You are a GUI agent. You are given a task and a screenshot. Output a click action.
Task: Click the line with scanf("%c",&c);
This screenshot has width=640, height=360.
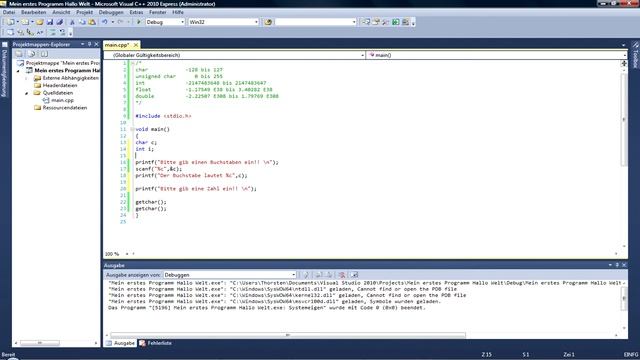[159, 169]
